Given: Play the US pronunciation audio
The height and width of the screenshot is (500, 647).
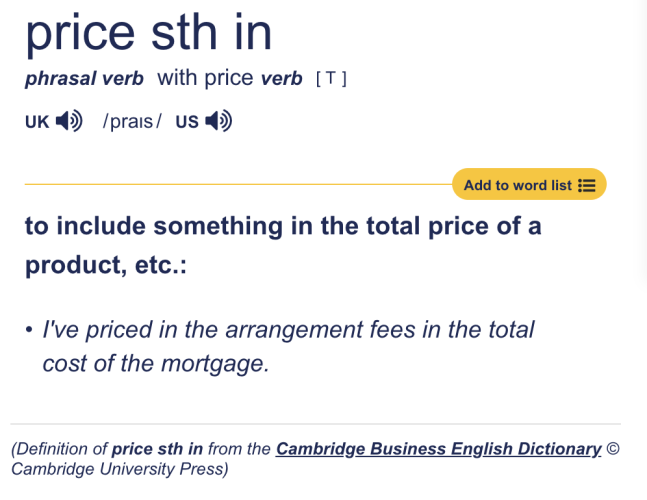Looking at the screenshot, I should click(219, 121).
